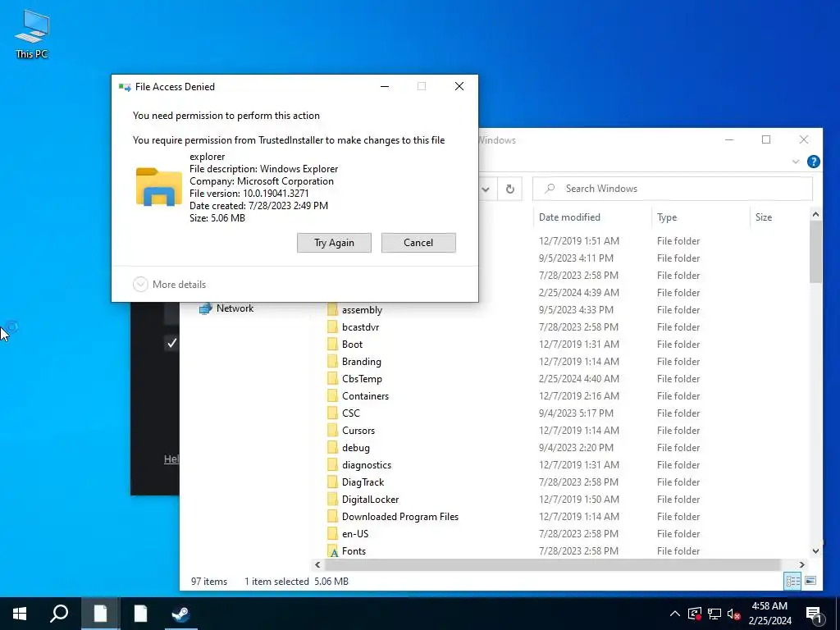
Task: Open Explorer help question mark icon
Action: click(x=813, y=162)
